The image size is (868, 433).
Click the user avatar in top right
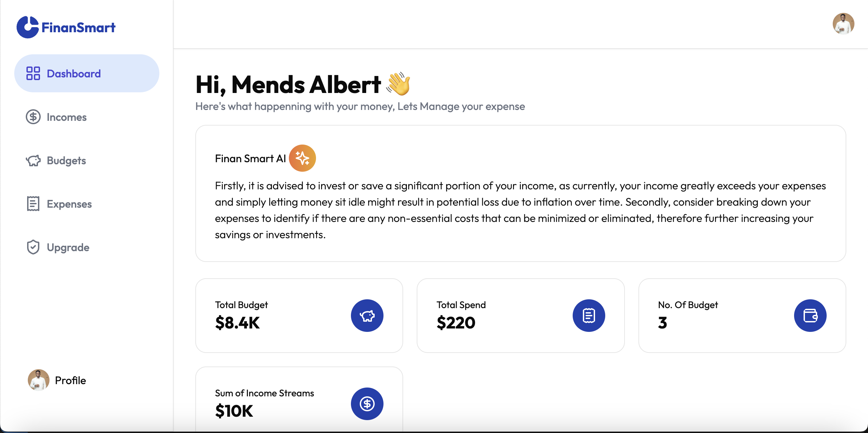tap(843, 24)
